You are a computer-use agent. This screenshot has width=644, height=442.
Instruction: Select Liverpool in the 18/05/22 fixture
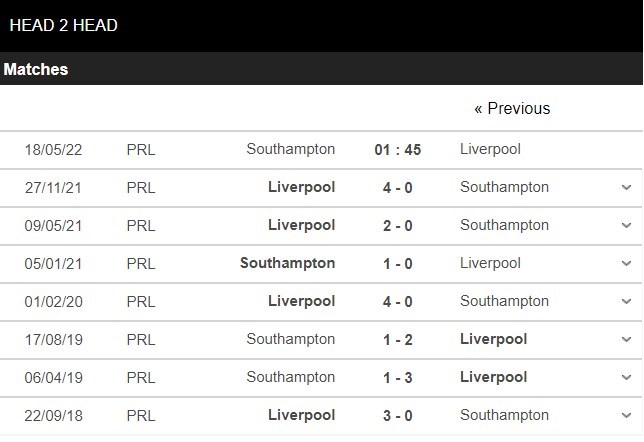(x=490, y=149)
